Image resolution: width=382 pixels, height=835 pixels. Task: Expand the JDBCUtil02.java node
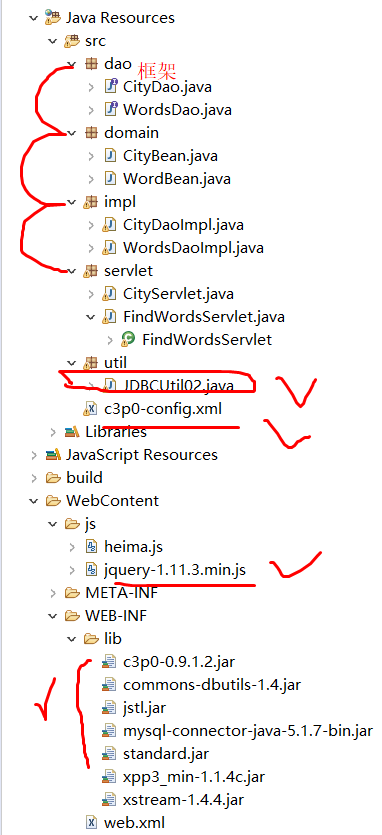click(x=92, y=386)
